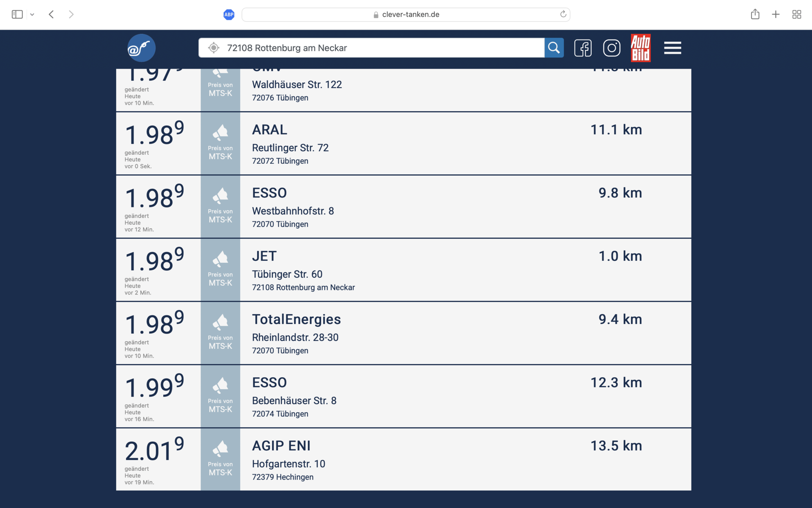Viewport: 812px width, 508px height.
Task: Open the Auto Bild logo link
Action: tap(641, 48)
